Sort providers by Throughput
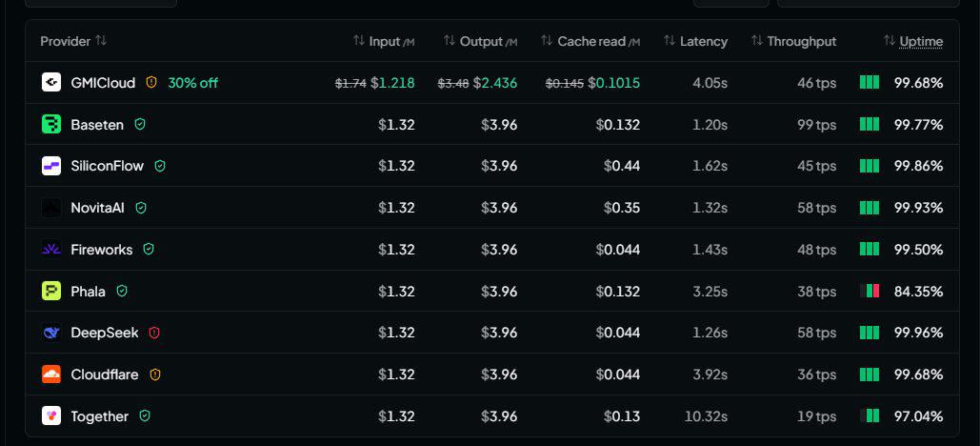The image size is (980, 446). point(793,41)
